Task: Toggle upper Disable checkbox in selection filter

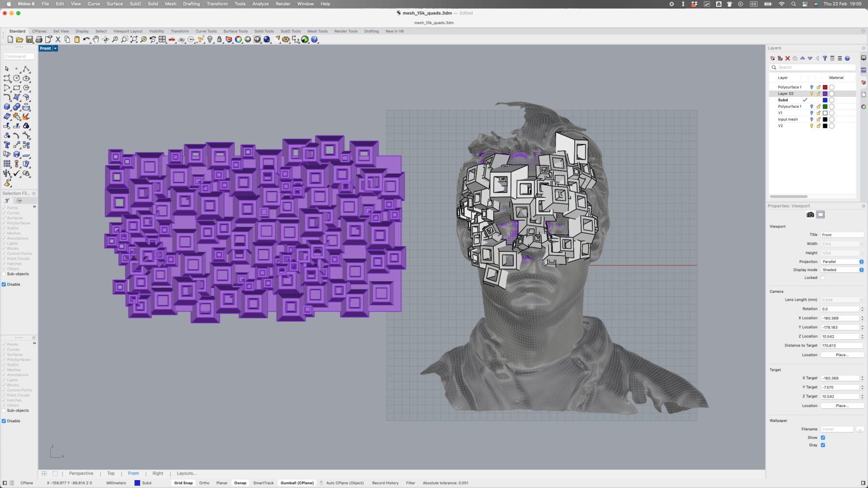Action: tap(4, 284)
